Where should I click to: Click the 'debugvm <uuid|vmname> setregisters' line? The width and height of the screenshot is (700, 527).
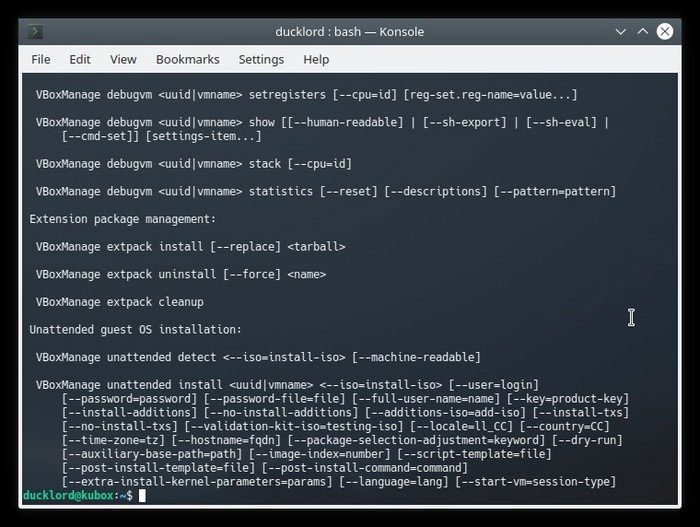(x=307, y=95)
